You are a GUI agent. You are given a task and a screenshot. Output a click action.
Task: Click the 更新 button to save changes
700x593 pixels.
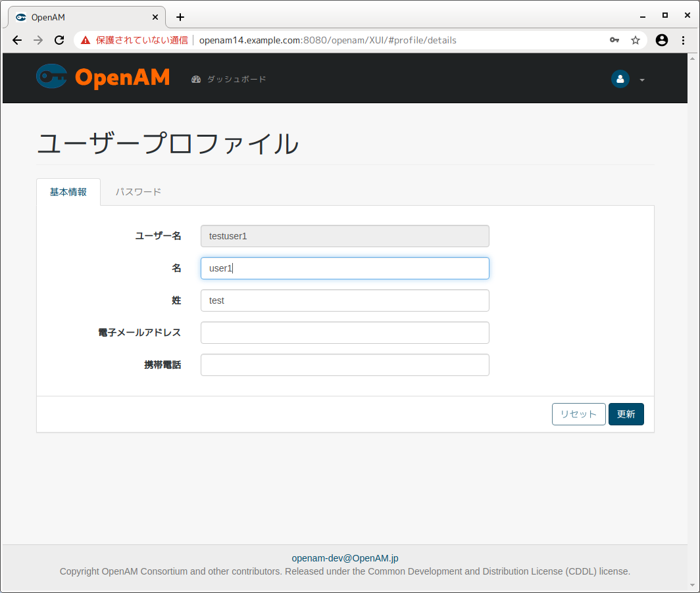626,414
